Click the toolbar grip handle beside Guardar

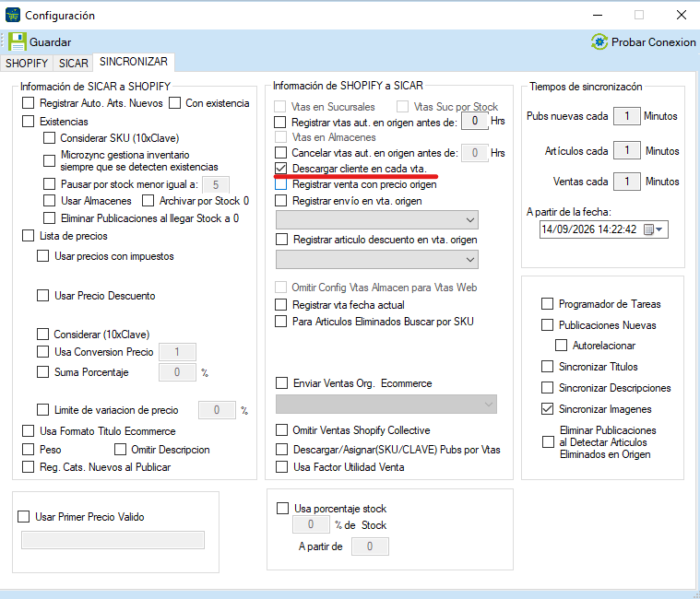(x=3, y=41)
